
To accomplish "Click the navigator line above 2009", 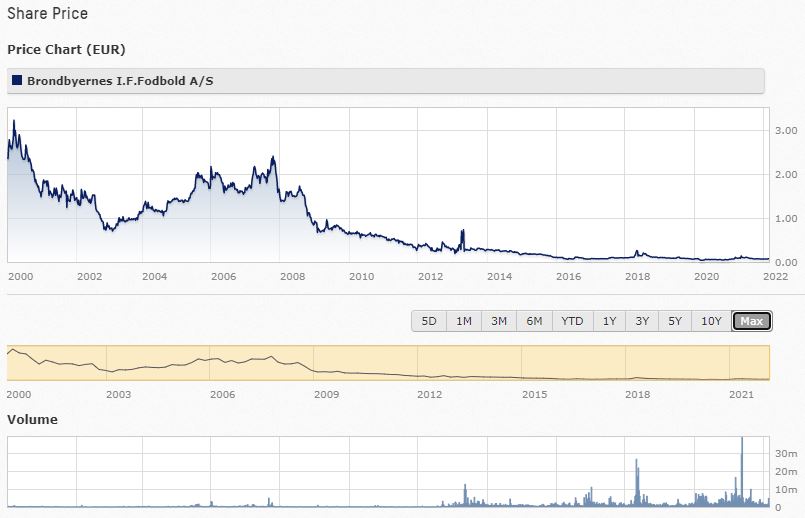I will pyautogui.click(x=327, y=373).
